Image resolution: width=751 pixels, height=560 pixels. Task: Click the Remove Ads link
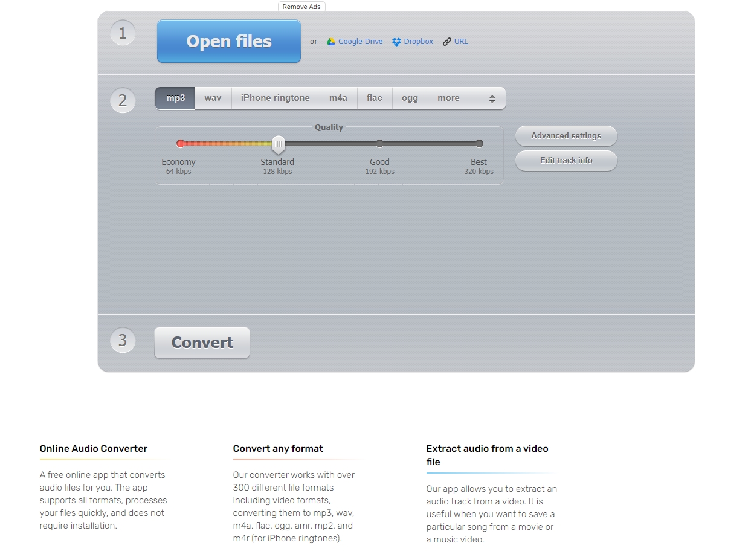pyautogui.click(x=301, y=7)
